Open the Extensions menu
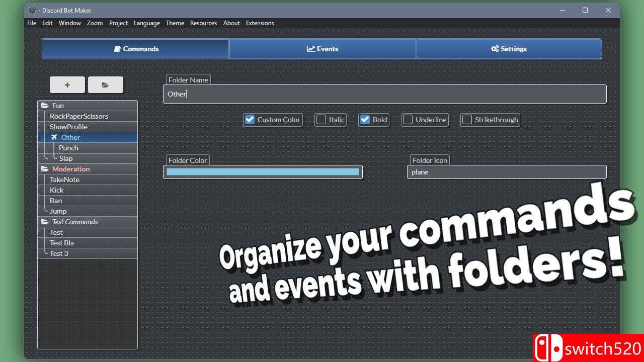Image resolution: width=644 pixels, height=362 pixels. [x=260, y=23]
